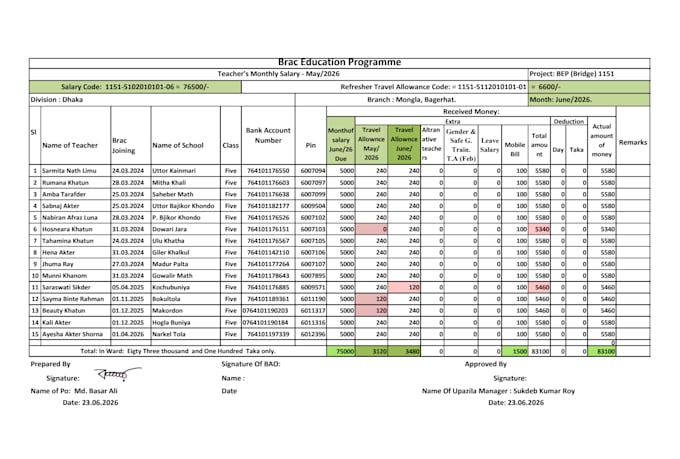Select school name 'Kochubuniya'
680x459 pixels.
pyautogui.click(x=171, y=287)
